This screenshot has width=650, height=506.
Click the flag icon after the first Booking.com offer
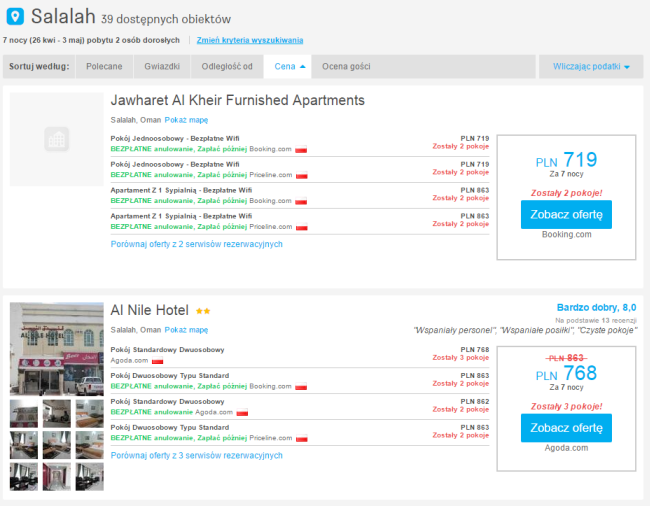(302, 149)
